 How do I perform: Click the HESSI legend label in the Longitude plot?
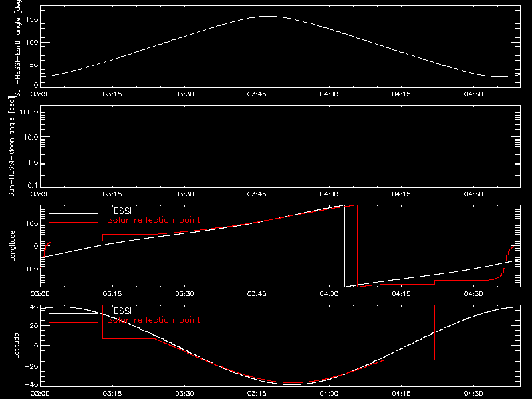(x=119, y=211)
